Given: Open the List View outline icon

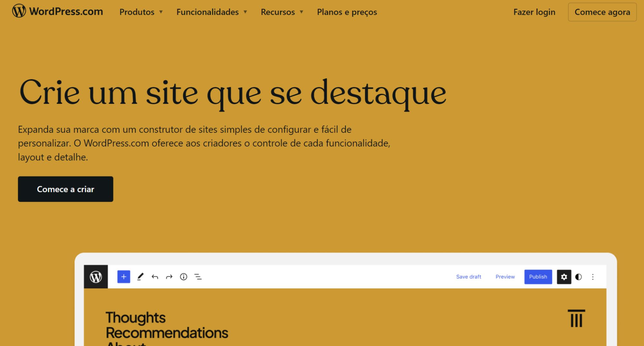Looking at the screenshot, I should click(198, 277).
